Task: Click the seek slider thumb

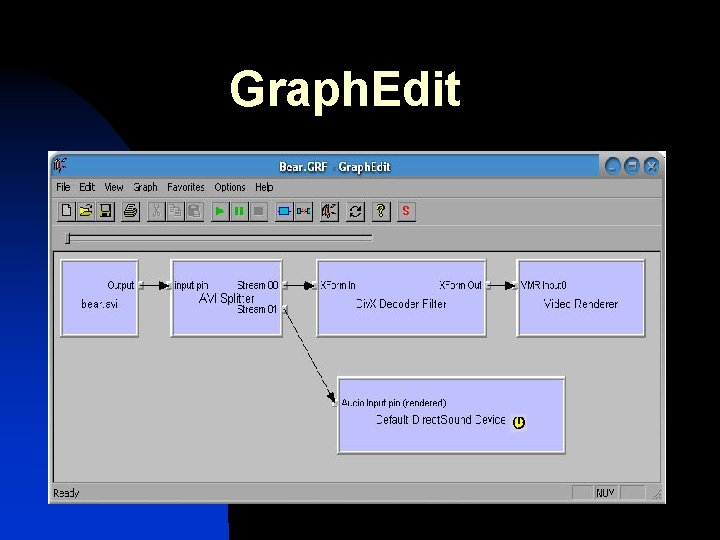Action: [x=68, y=238]
